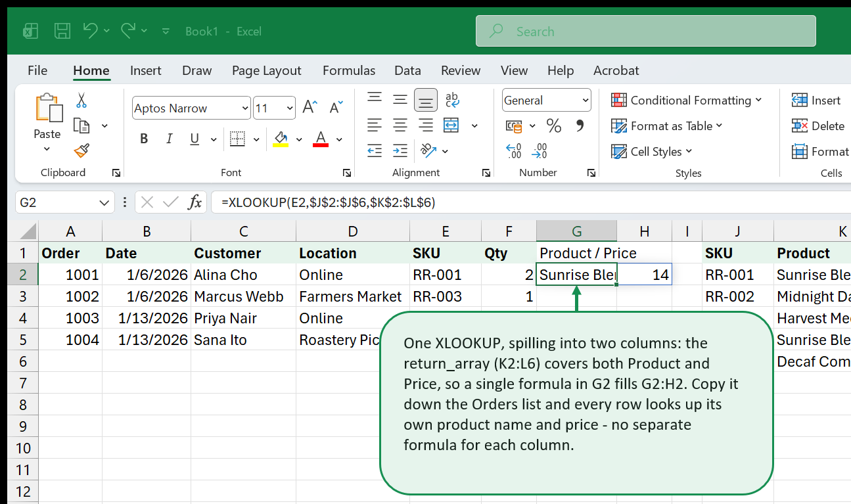
Task: Decrease font size with smaller A
Action: pos(336,108)
